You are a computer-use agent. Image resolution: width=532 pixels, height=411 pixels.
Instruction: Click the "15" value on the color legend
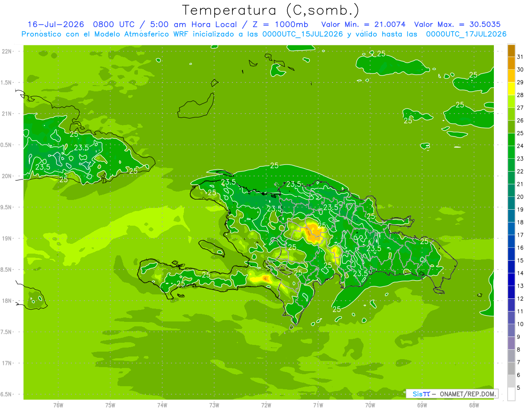(520, 260)
